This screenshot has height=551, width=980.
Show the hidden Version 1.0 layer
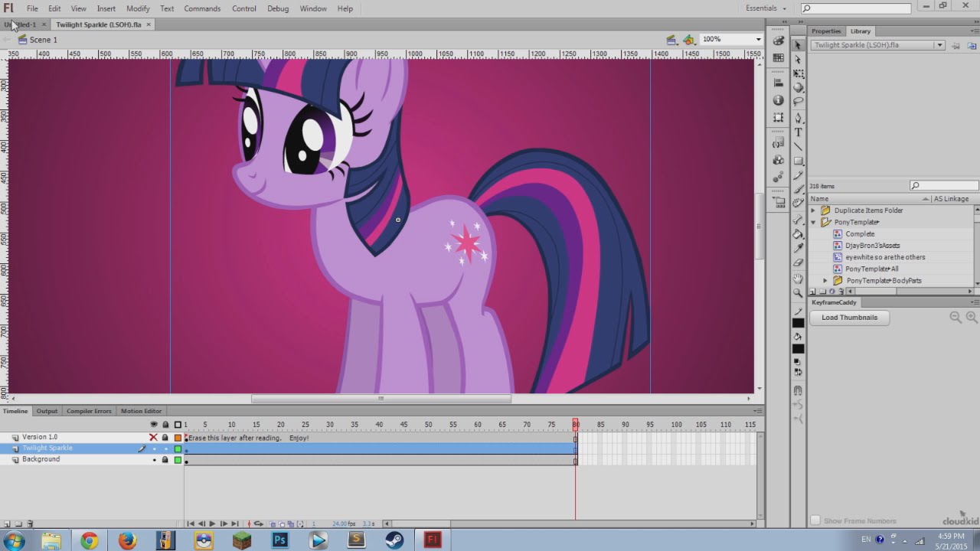tap(153, 438)
